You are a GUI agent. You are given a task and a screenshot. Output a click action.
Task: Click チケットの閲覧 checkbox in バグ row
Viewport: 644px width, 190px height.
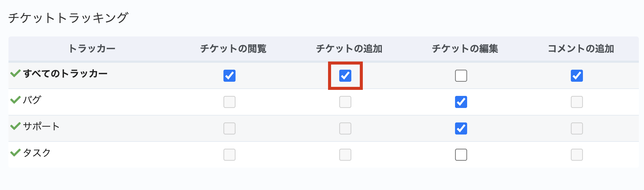coord(229,102)
